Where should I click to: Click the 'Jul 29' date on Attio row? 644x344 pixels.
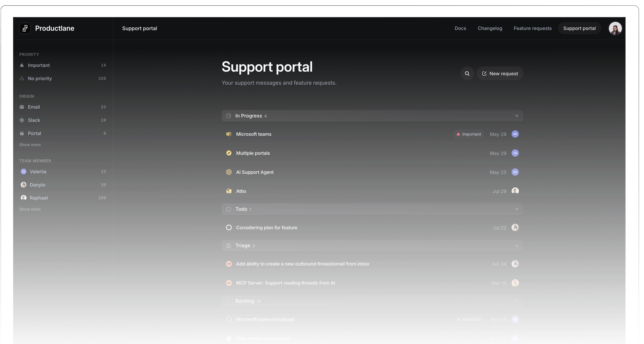(x=499, y=191)
